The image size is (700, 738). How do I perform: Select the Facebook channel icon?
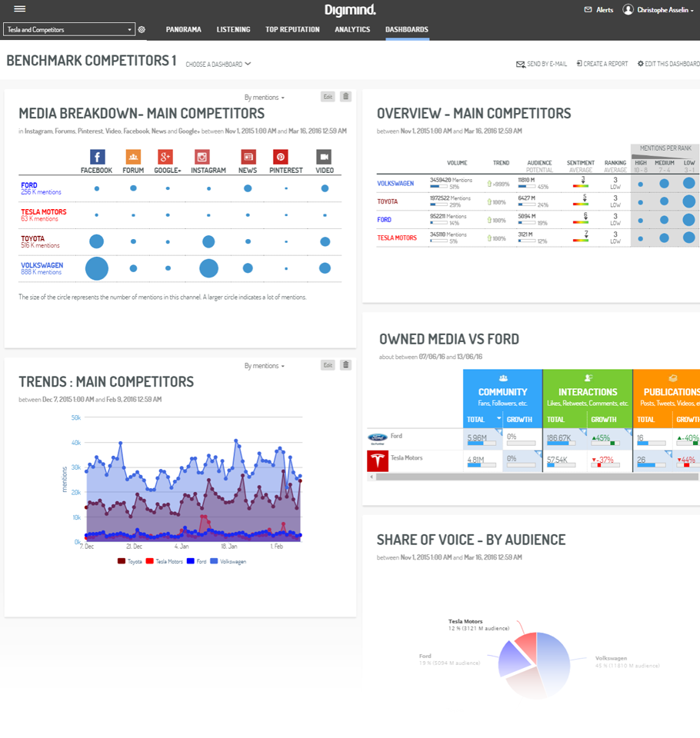click(x=97, y=157)
